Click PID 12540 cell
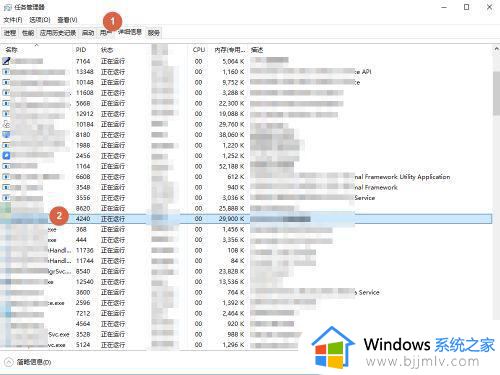Image resolution: width=500 pixels, height=375 pixels. tap(85, 282)
